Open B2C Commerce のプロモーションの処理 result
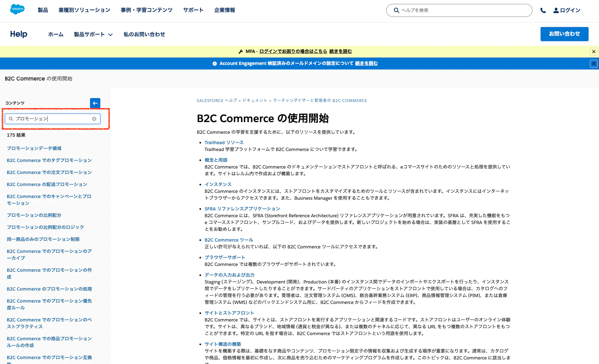 (49, 289)
